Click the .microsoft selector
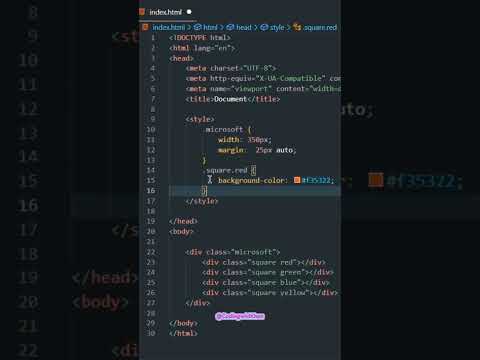Viewport: 480px width, 360px height. tap(224, 129)
